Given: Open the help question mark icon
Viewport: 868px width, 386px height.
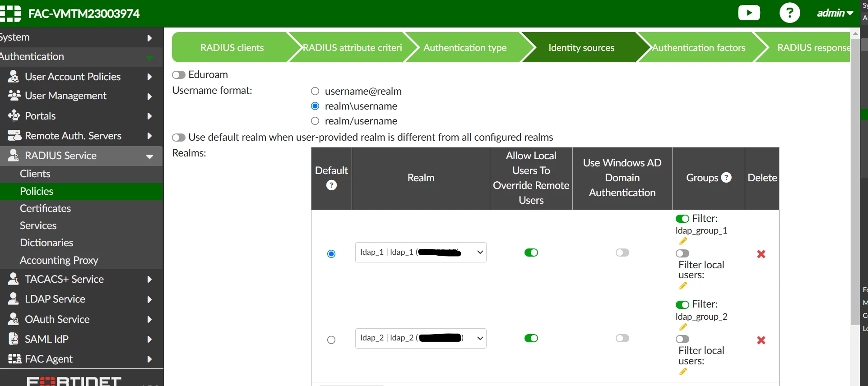Looking at the screenshot, I should coord(789,13).
